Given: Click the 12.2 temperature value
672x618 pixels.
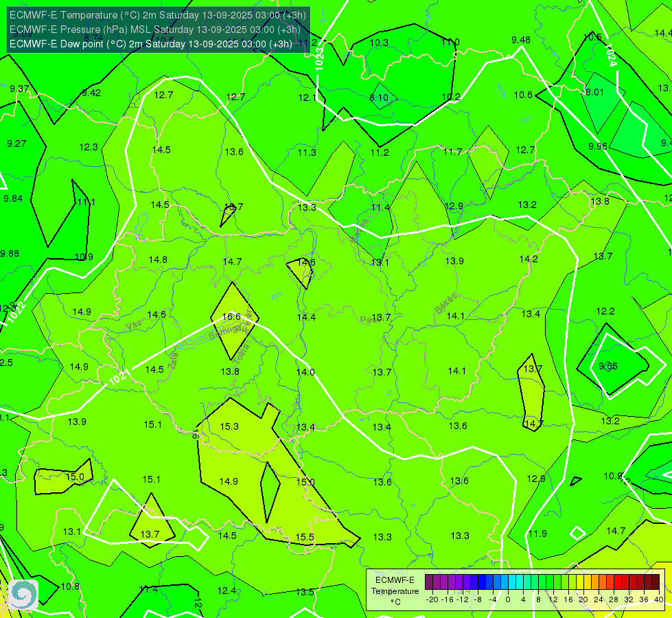Looking at the screenshot, I should click(605, 311).
